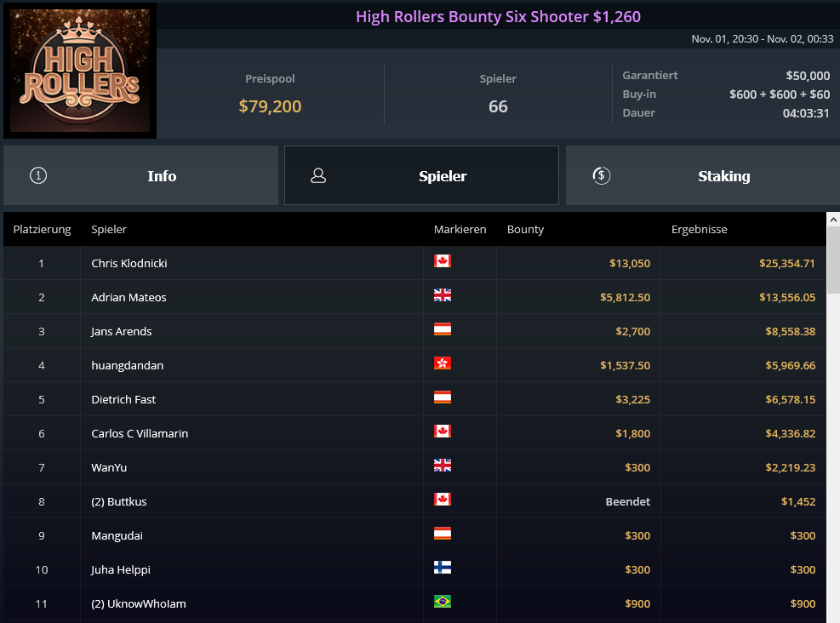Open the Info tab
Viewport: 840px width, 623px height.
(141, 175)
